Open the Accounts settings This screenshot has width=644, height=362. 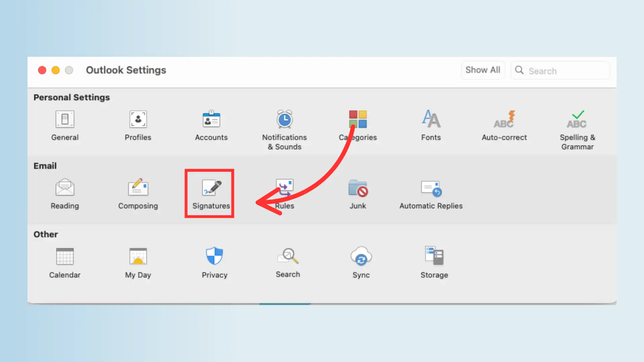point(211,126)
